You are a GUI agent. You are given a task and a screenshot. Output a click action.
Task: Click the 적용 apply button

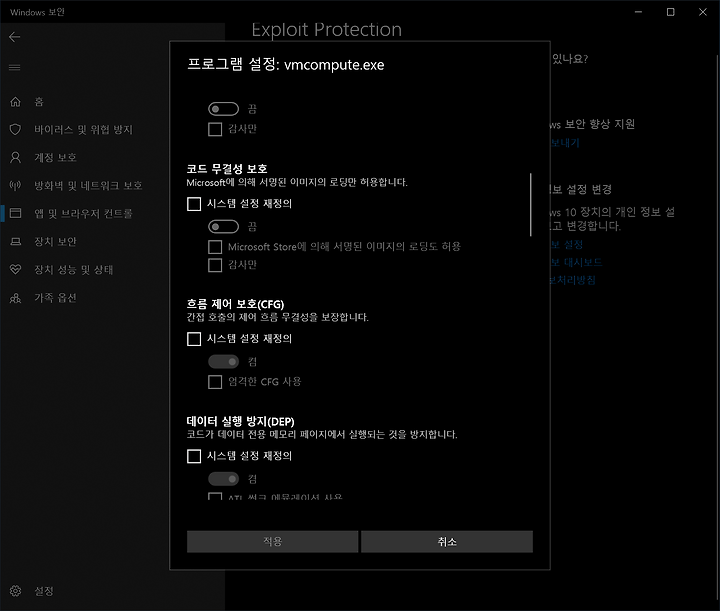[x=272, y=542]
